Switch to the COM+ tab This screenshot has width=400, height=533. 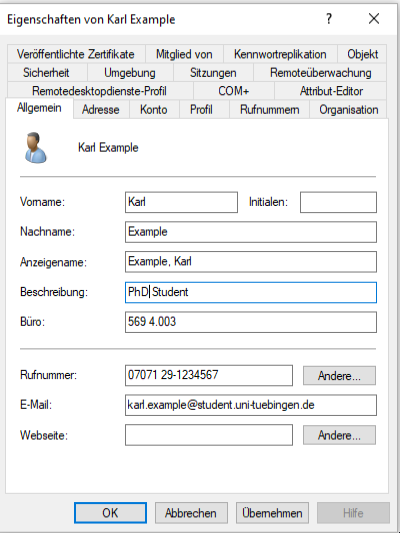tap(233, 91)
